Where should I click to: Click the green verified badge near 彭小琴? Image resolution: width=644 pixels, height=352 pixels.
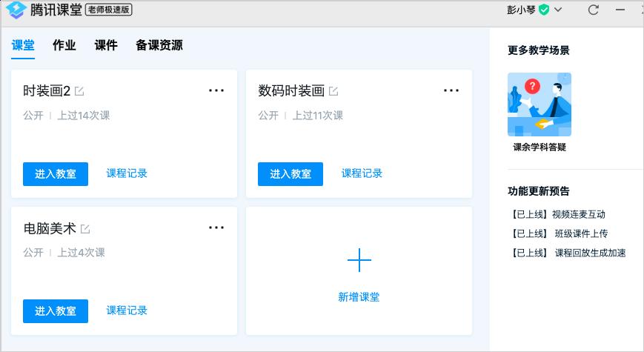click(544, 10)
